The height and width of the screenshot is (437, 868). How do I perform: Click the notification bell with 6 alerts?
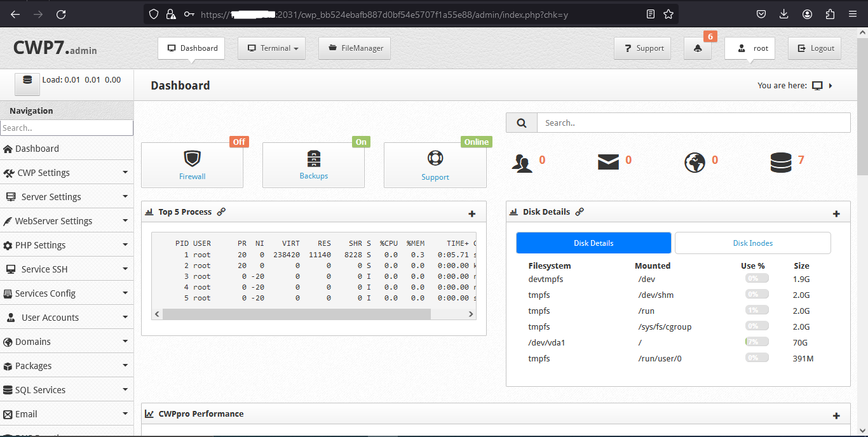click(x=697, y=48)
